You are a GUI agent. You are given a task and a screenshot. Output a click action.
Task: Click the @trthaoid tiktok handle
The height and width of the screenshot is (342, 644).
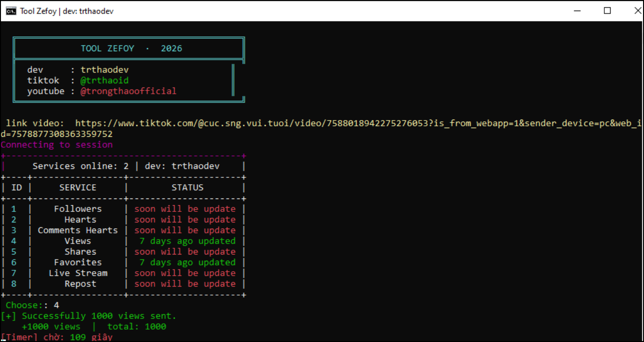(104, 80)
